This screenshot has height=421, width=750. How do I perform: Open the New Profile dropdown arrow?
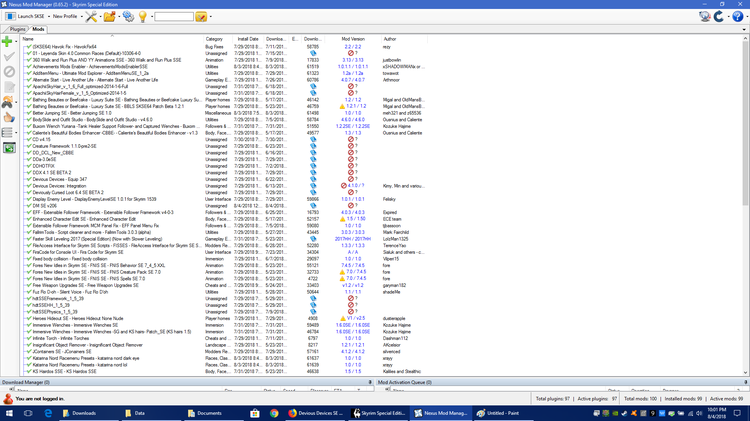click(81, 17)
